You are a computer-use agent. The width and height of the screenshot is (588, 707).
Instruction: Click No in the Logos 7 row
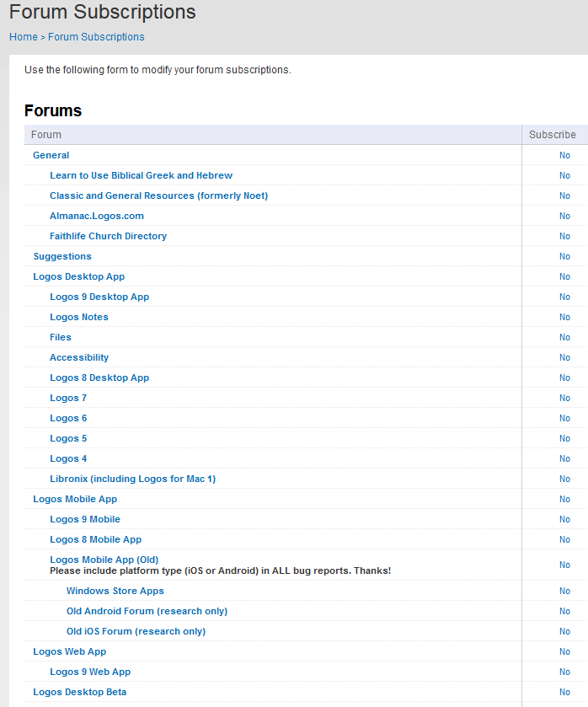(564, 398)
